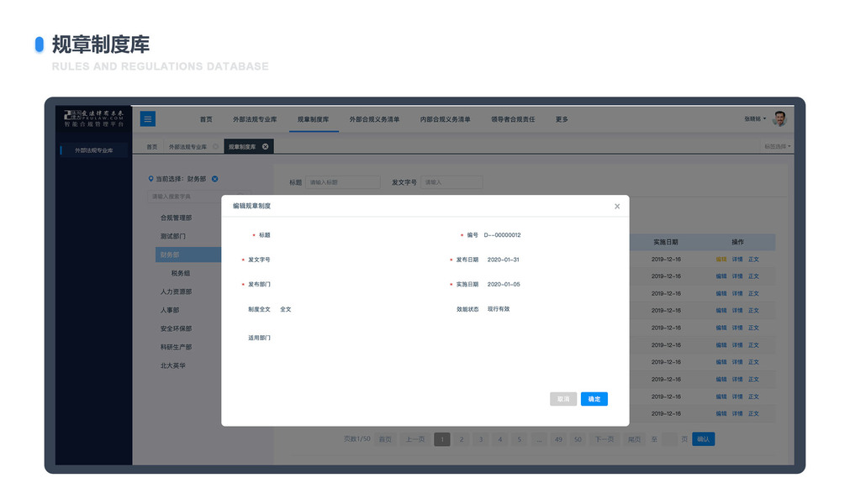Select 北大英华 in the department tree
The height and width of the screenshot is (504, 850).
coord(172,365)
